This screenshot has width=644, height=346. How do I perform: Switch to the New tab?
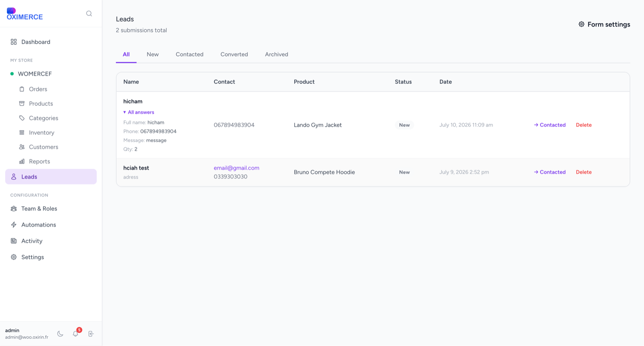tap(153, 54)
